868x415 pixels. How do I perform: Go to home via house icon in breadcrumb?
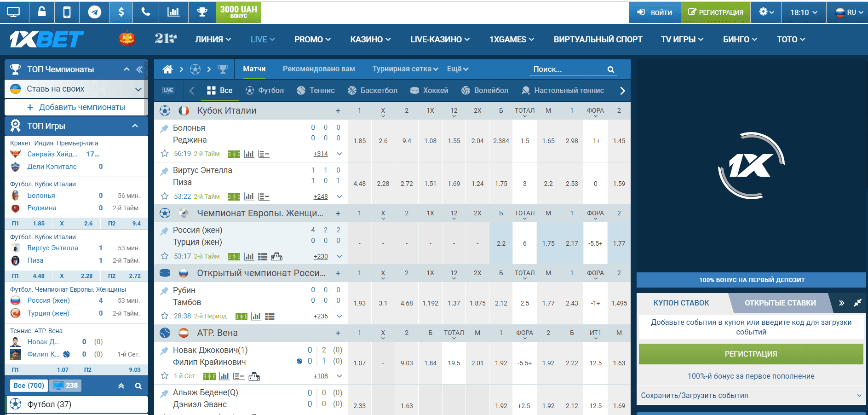pos(168,69)
